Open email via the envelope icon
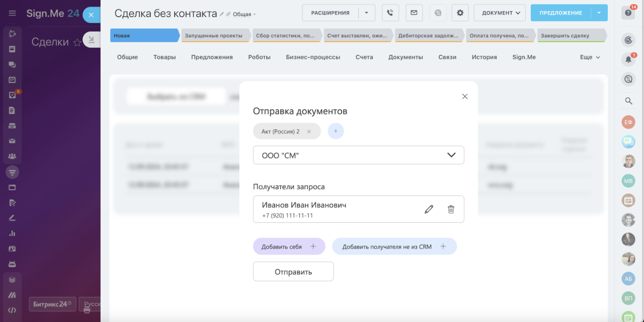Viewport: 644px width, 322px height. click(x=414, y=13)
